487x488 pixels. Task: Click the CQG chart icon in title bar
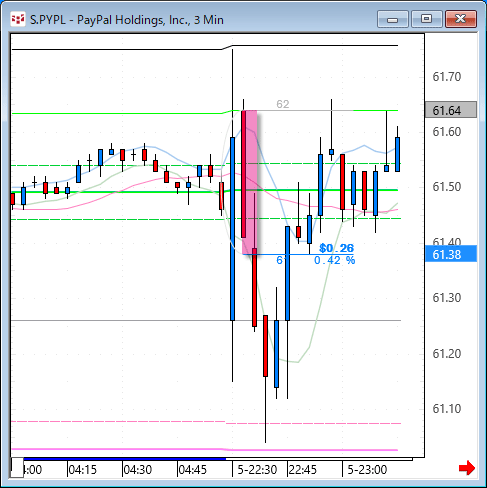(17, 19)
